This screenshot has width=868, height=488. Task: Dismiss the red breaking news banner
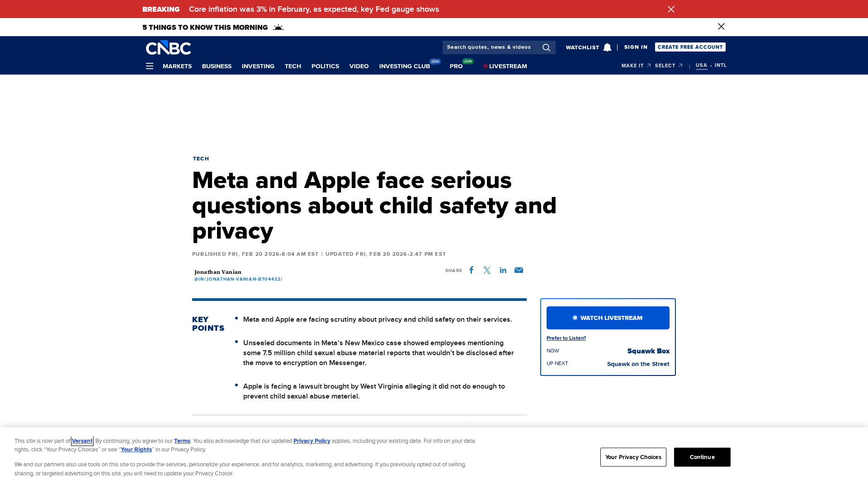click(x=671, y=9)
